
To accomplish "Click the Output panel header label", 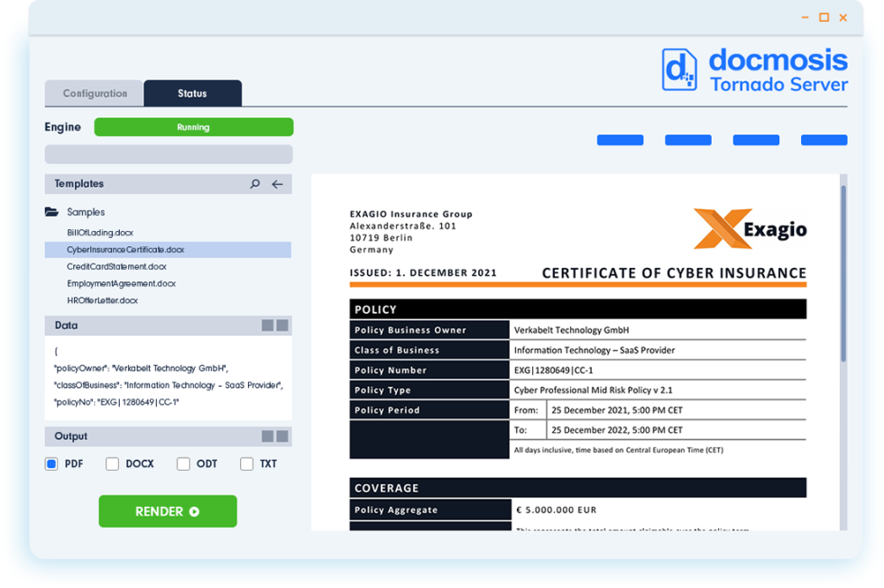I will 70,436.
